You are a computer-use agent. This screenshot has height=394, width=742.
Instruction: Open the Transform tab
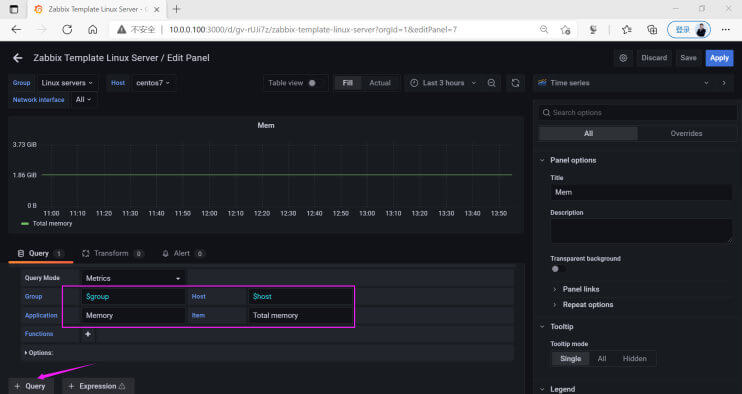point(112,254)
